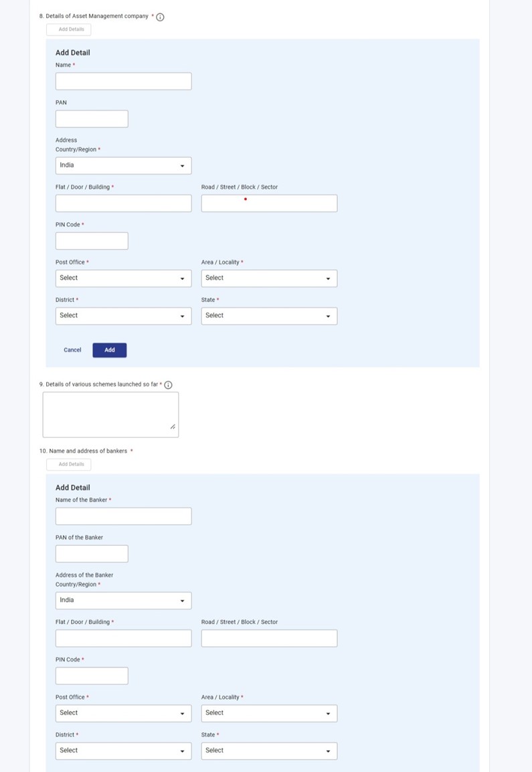532x772 pixels.
Task: Click the info icon beside schemes launched question
Action: (x=168, y=384)
